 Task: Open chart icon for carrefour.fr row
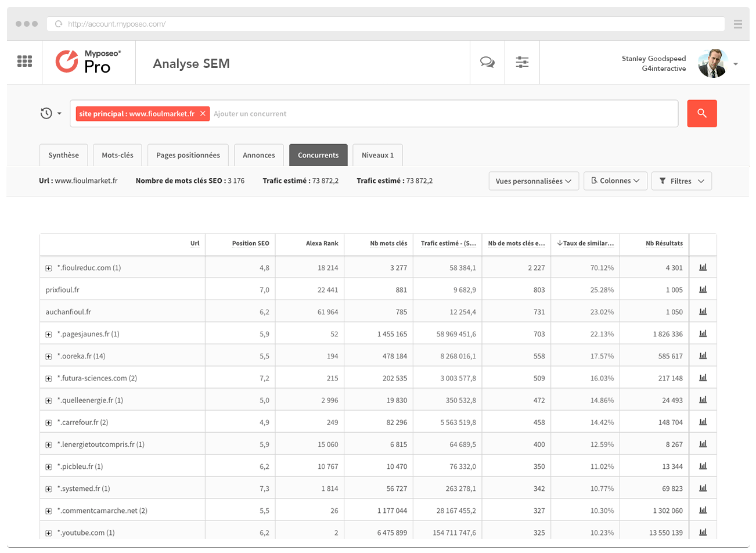point(703,422)
